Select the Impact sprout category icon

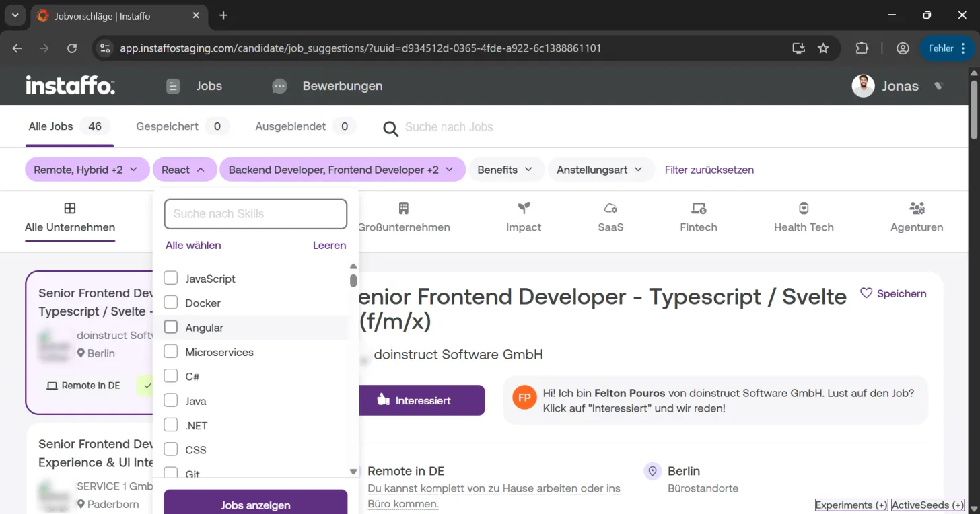524,208
